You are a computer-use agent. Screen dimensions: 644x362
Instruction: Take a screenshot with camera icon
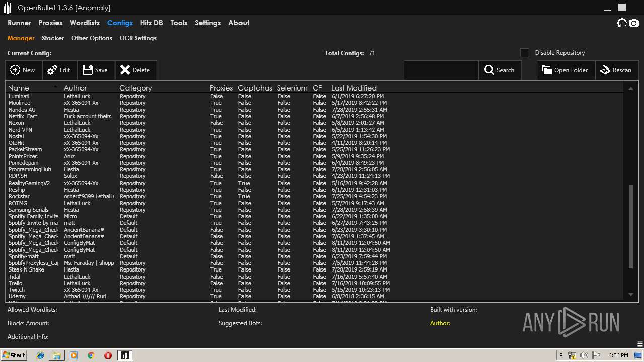click(x=634, y=23)
